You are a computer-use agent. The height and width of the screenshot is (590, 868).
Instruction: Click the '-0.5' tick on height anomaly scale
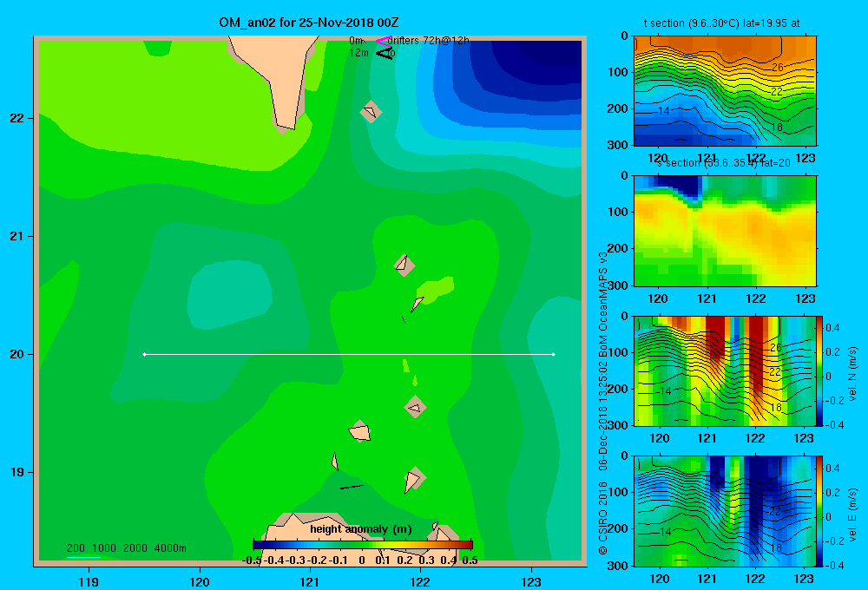(252, 560)
